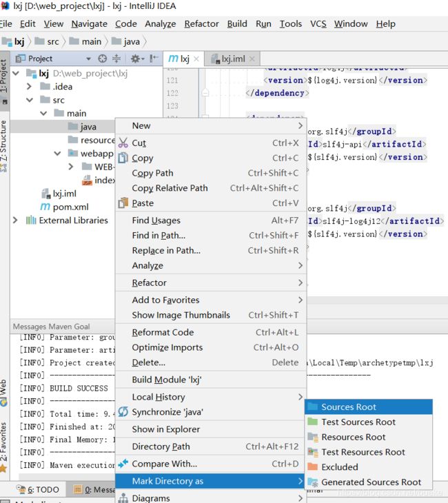Image resolution: width=448 pixels, height=503 pixels.
Task: Click BUILD SUCCESS message line
Action: click(64, 388)
